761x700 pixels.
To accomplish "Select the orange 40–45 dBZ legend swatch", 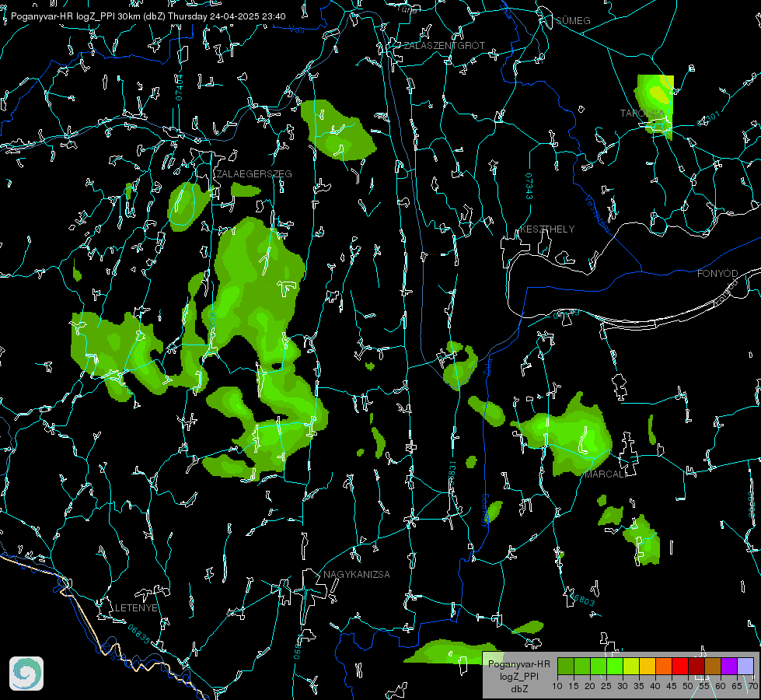I will [664, 667].
